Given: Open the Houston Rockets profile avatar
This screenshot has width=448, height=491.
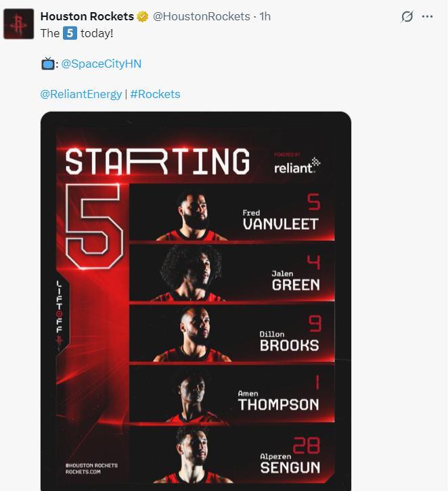Looking at the screenshot, I should tap(18, 24).
